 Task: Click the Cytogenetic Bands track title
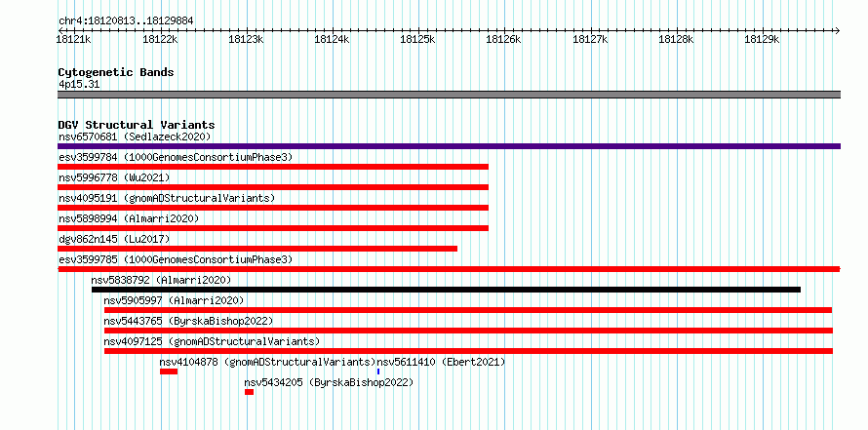(116, 72)
